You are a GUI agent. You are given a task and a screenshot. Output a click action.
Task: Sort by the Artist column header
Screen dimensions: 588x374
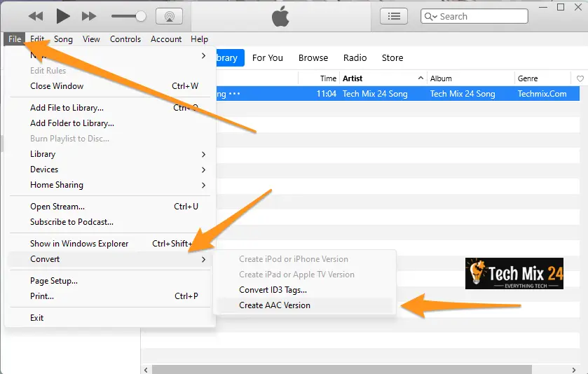pyautogui.click(x=353, y=78)
